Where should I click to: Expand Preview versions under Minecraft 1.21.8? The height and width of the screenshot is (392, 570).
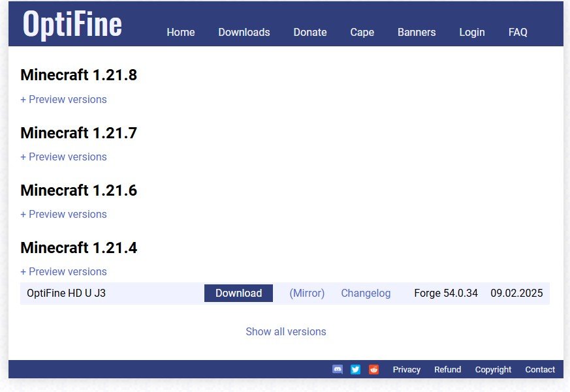coord(63,100)
